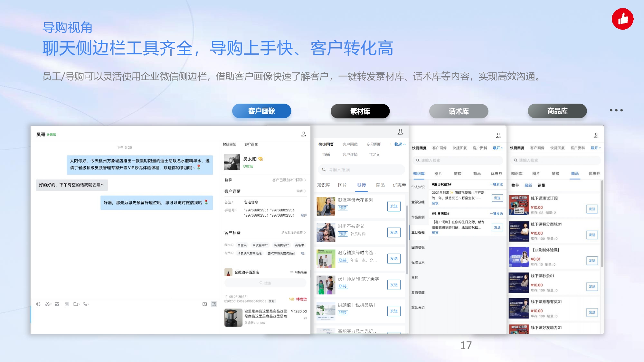Viewport: 644px width, 362px height.
Task: Expand tabs with 展开 in 商品库 panel
Action: coord(595,148)
